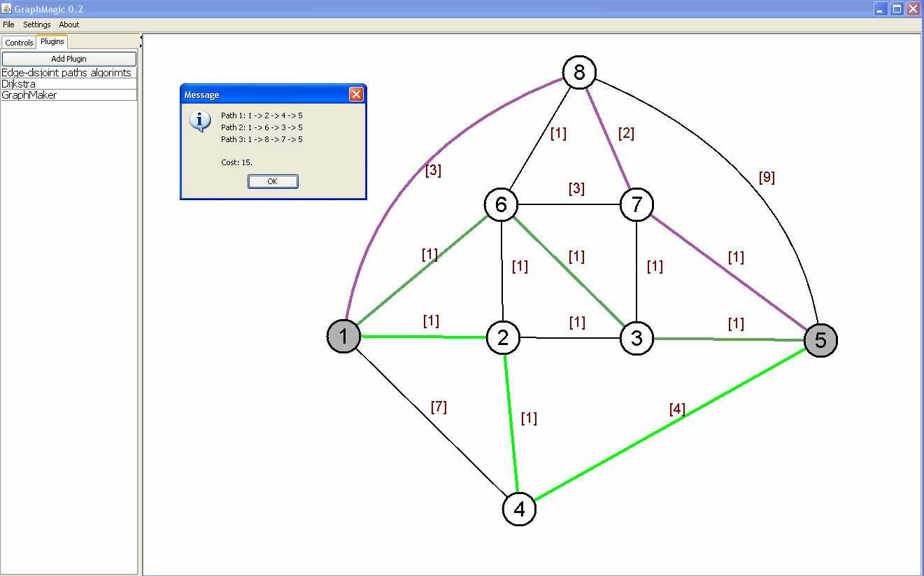Click the Add Plugin button

(x=69, y=59)
